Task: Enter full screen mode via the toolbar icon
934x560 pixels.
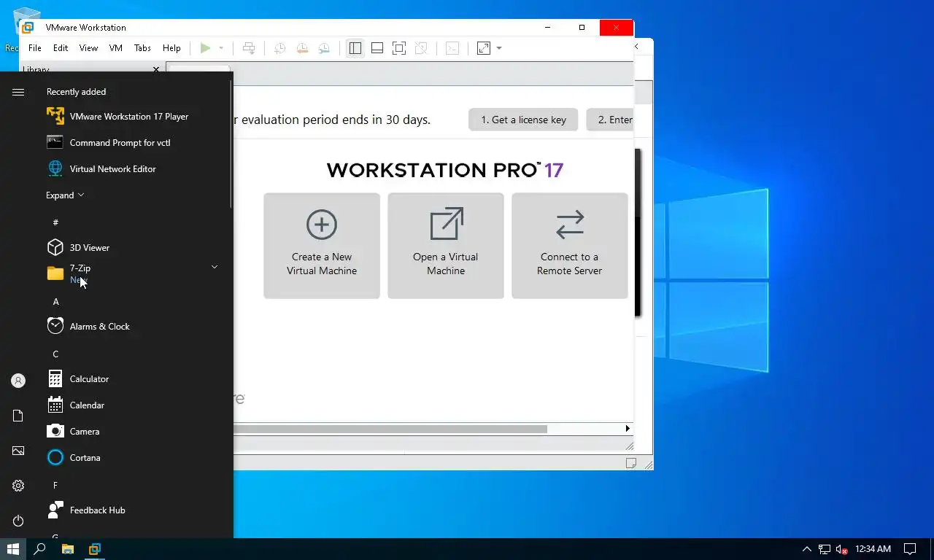Action: pos(399,48)
